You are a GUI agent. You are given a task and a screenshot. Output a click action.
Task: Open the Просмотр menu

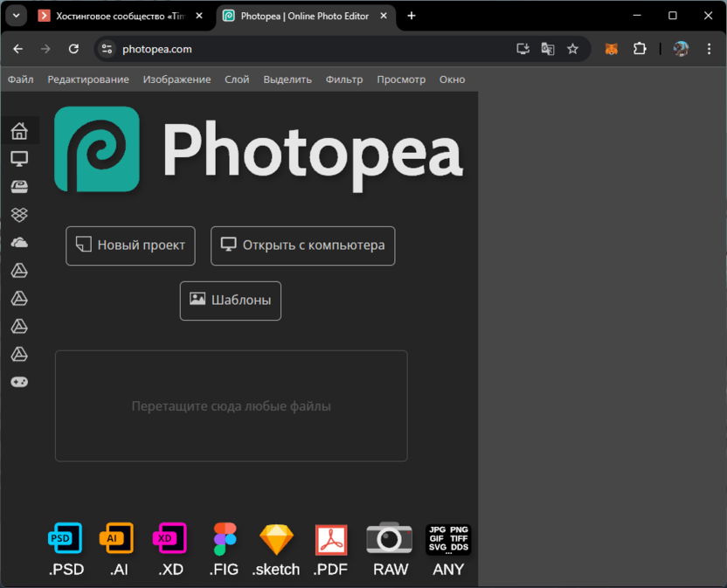coord(401,80)
